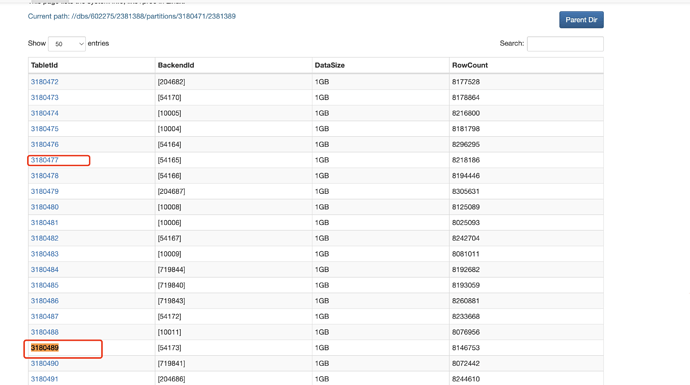Open tablet link 3180486
Viewport: 690px width, 385px height.
tap(44, 301)
